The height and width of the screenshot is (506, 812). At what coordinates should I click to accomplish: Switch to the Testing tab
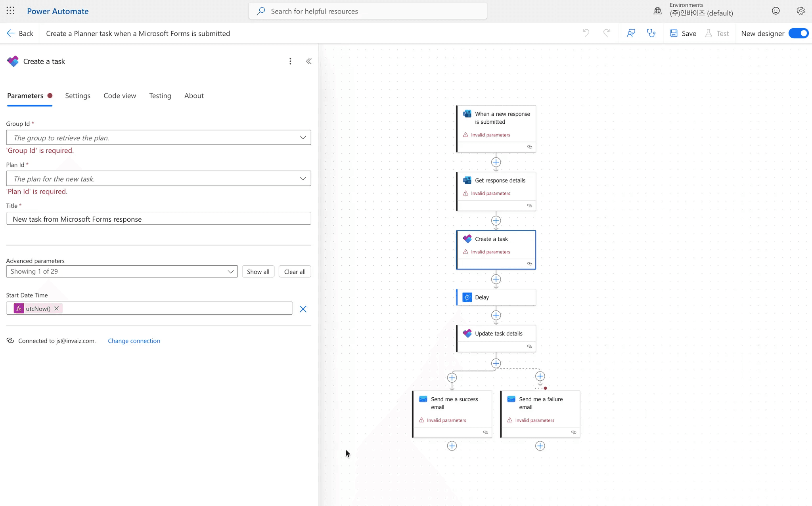[160, 96]
